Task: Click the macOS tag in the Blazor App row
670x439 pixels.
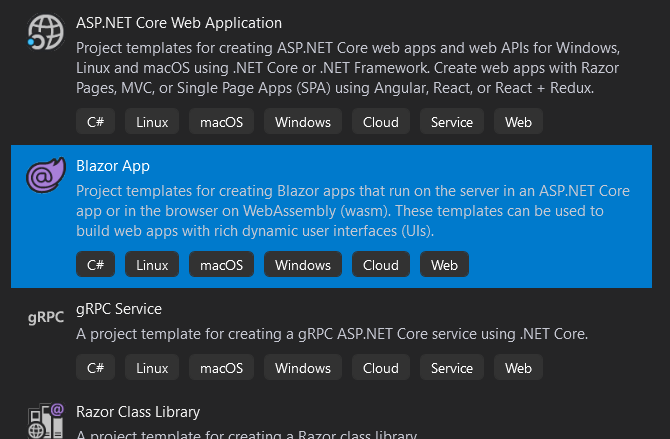Action: (x=221, y=265)
